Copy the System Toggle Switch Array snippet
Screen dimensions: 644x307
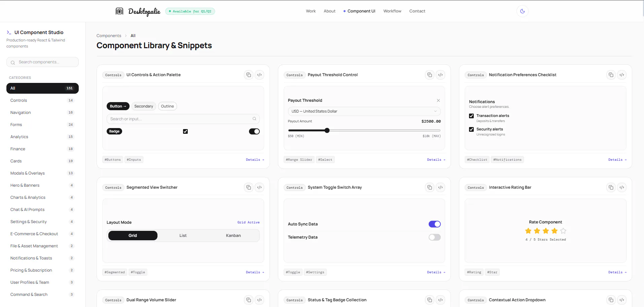(x=430, y=187)
